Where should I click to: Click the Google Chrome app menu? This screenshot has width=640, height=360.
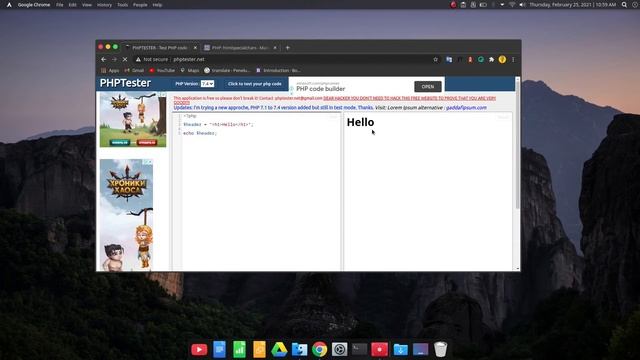(34, 5)
